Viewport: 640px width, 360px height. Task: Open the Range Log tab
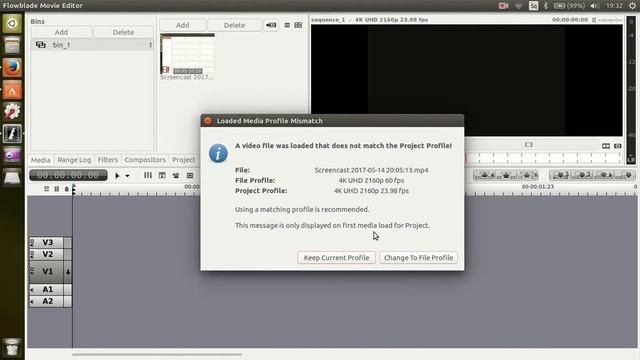74,160
